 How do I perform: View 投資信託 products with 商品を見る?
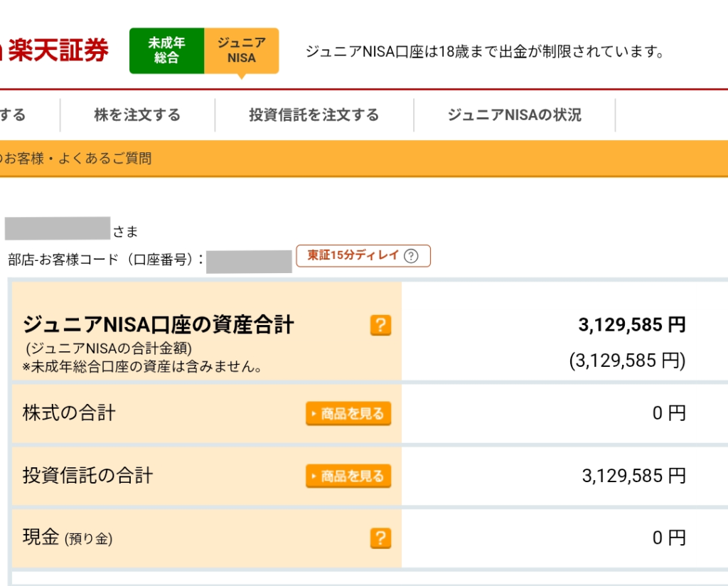click(348, 476)
